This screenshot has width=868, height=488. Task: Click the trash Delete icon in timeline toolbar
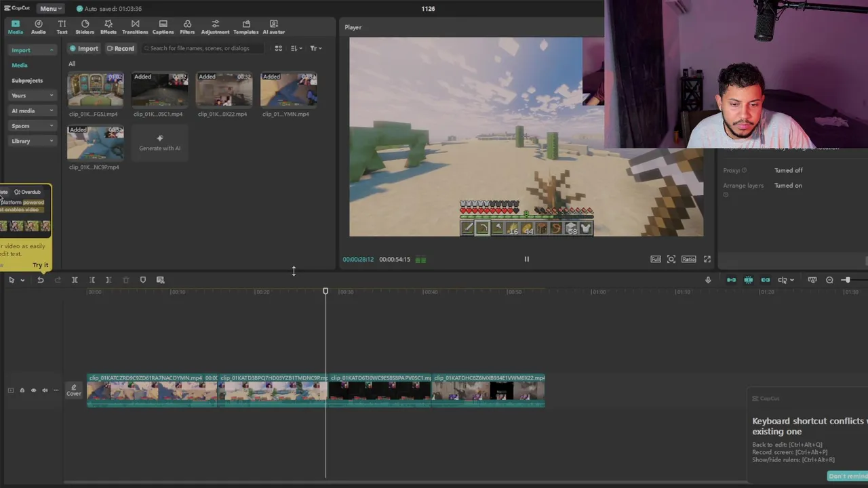tap(125, 280)
